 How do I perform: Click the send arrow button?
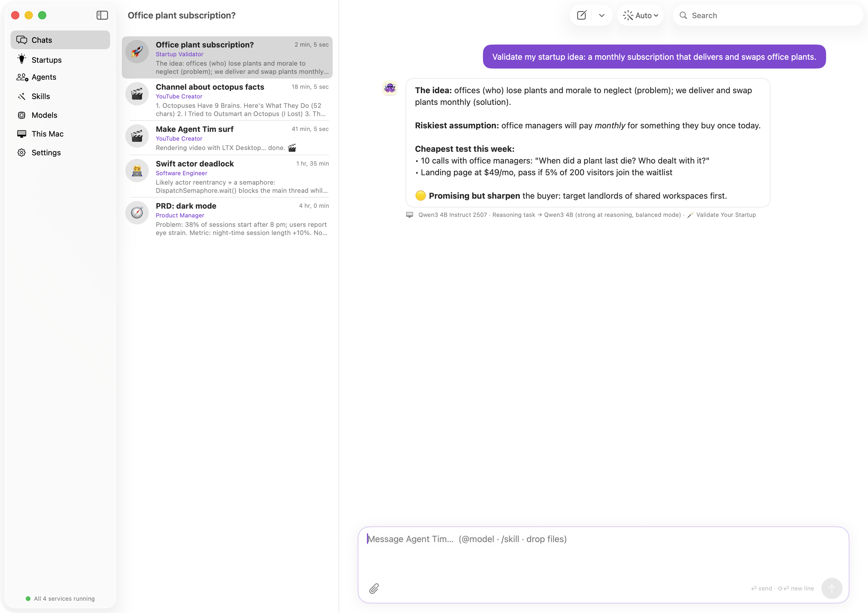pyautogui.click(x=832, y=588)
